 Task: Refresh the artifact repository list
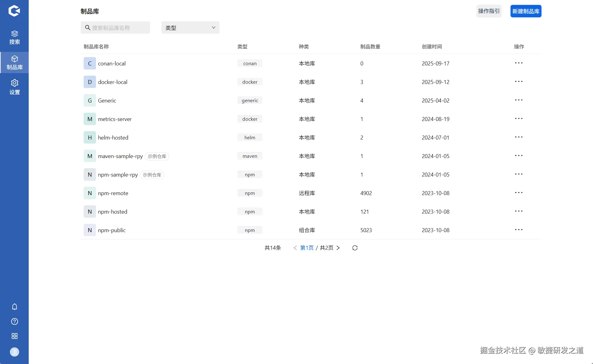pos(355,248)
